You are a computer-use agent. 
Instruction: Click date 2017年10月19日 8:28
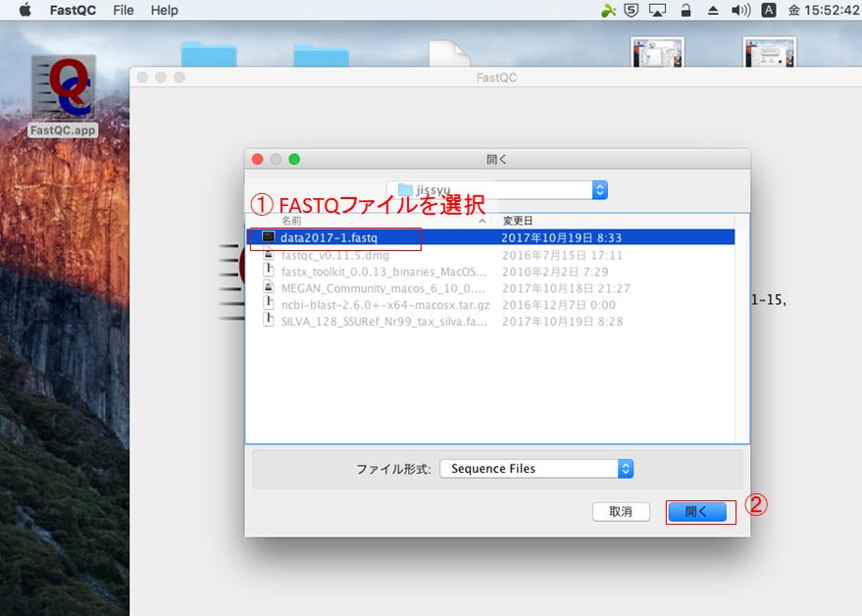(562, 321)
